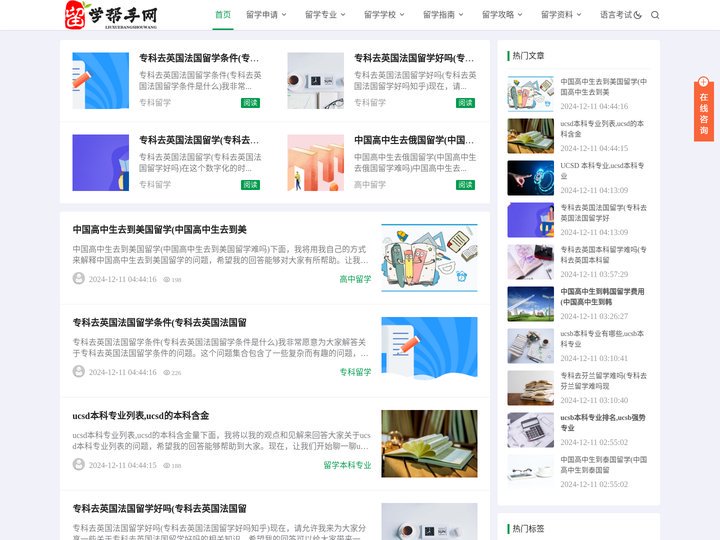
Task: Open the 留学攻略 menu item
Action: point(498,15)
